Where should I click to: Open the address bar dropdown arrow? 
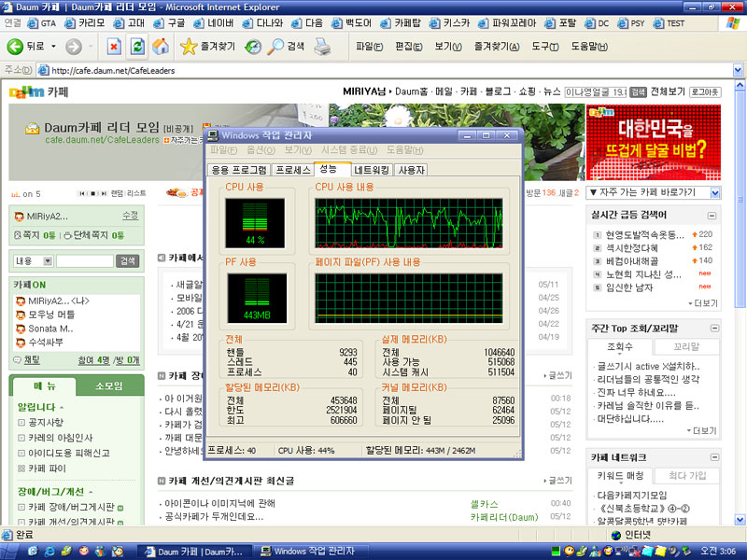pyautogui.click(x=738, y=71)
